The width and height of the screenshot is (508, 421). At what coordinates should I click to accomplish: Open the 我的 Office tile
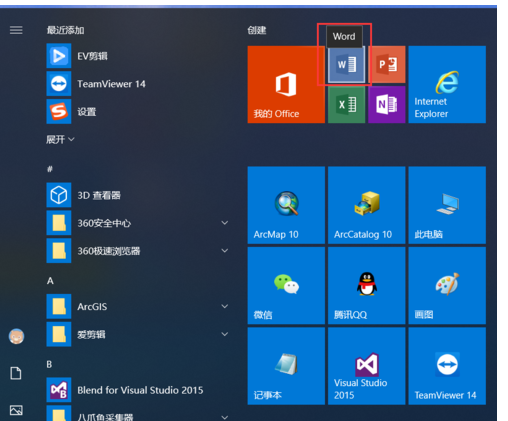(x=286, y=85)
